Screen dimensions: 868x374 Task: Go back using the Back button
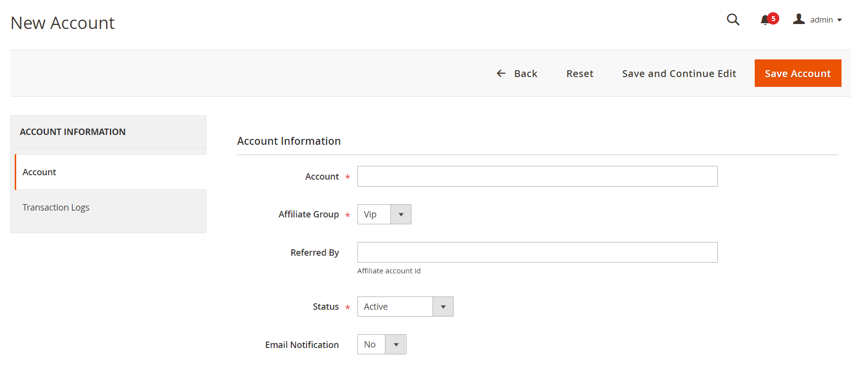point(525,74)
